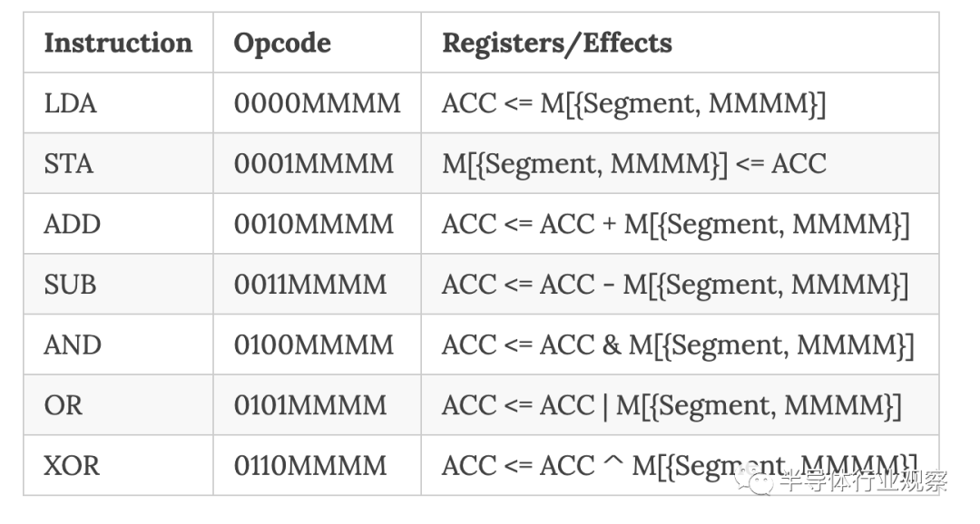980x524 pixels.
Task: Click the Instruction column header
Action: coord(118,43)
